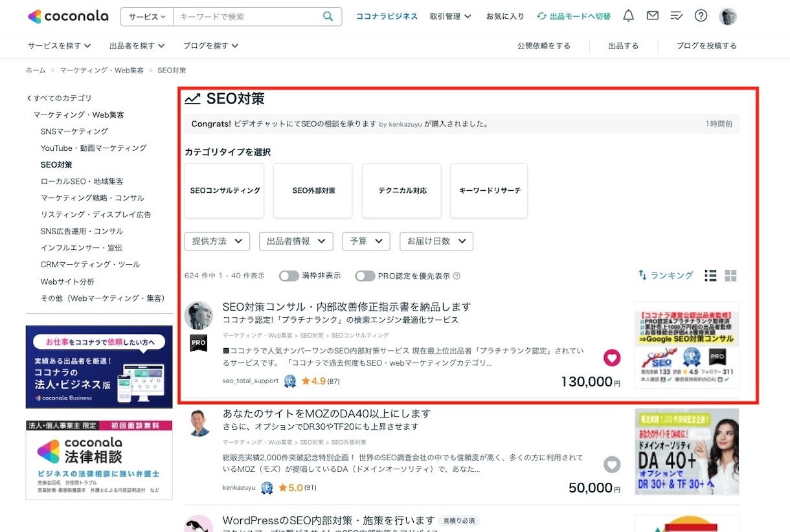Open お気に入り page

coord(505,16)
